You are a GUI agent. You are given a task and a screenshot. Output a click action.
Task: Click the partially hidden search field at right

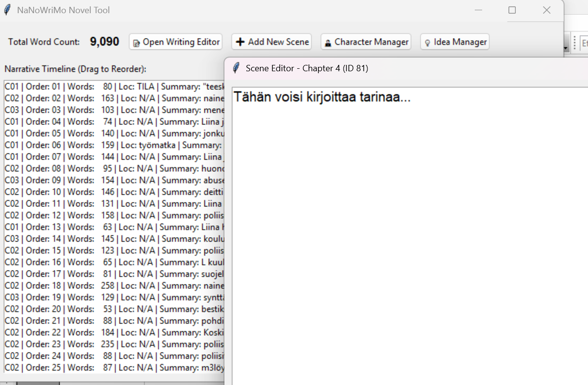[584, 43]
